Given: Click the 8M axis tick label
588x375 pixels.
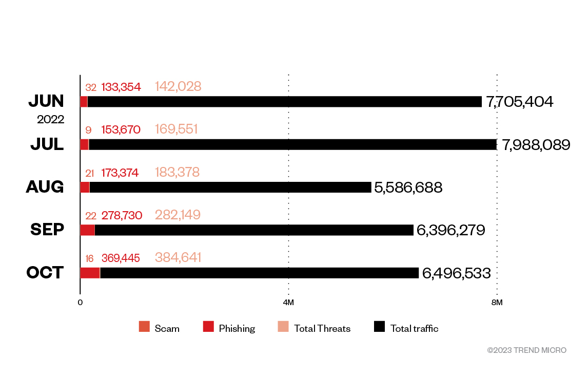Looking at the screenshot, I should click(497, 303).
